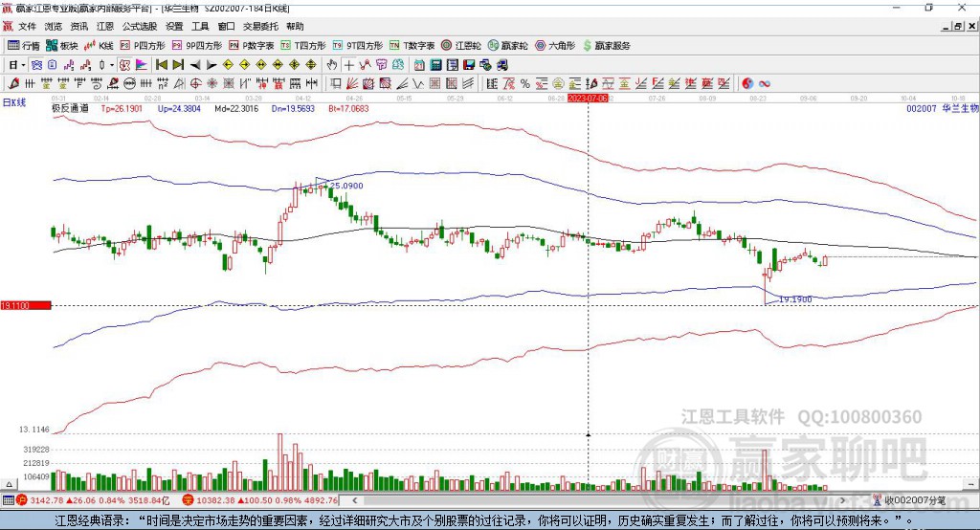Select the hand pan tool

click(331, 65)
